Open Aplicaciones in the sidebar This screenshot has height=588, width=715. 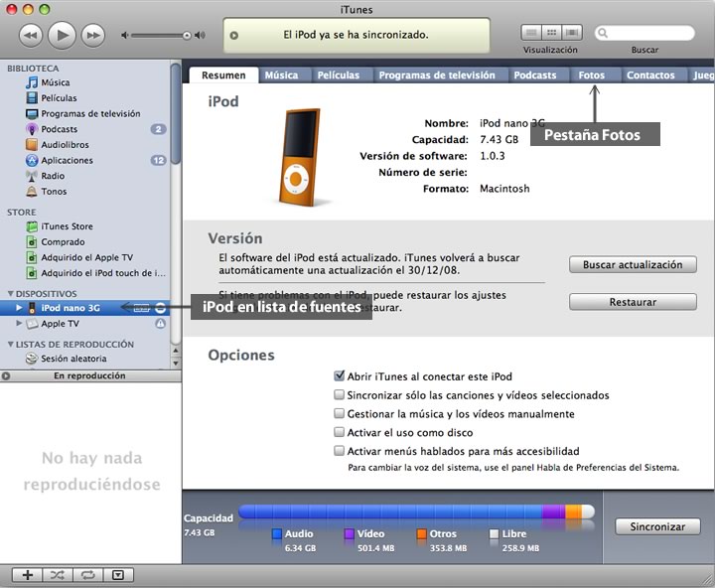click(x=67, y=160)
